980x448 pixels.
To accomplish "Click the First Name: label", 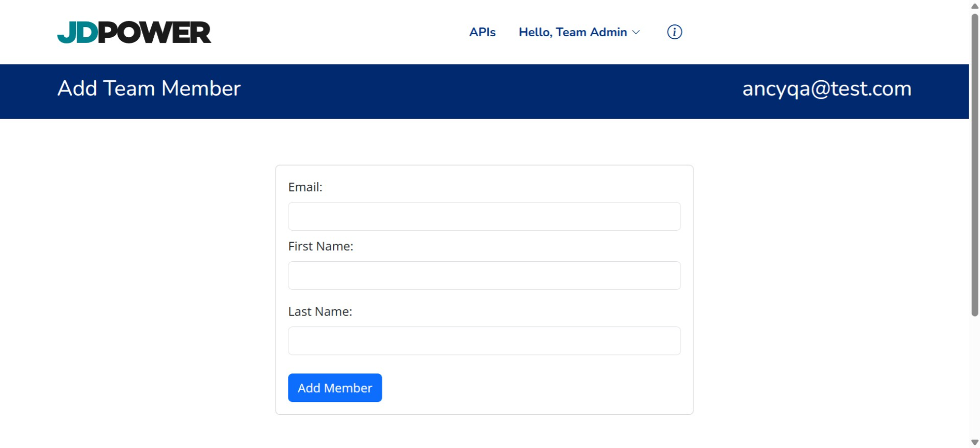I will (320, 246).
